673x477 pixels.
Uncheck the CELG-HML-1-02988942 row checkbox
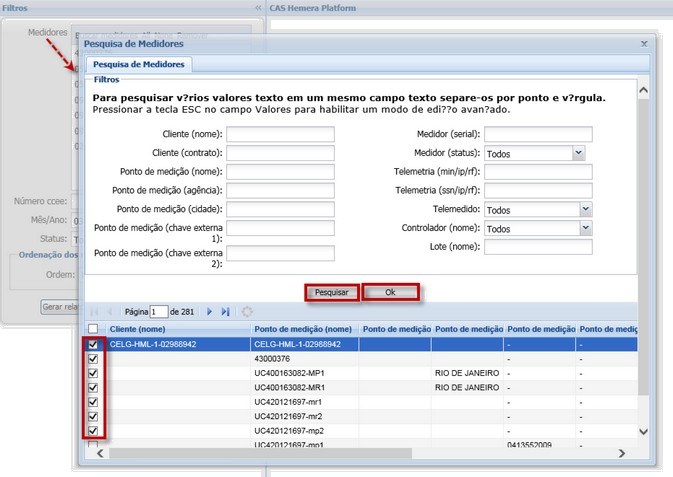point(94,344)
